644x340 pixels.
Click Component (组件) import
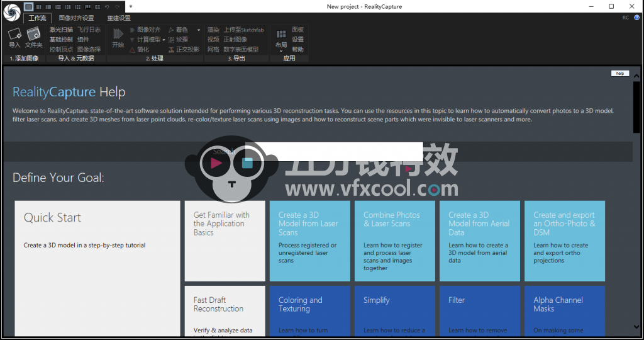83,40
